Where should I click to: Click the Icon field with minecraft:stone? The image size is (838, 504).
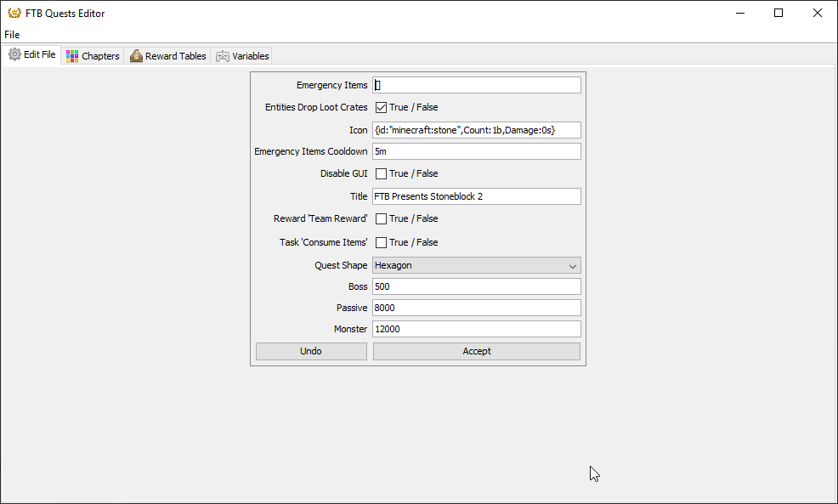[476, 130]
